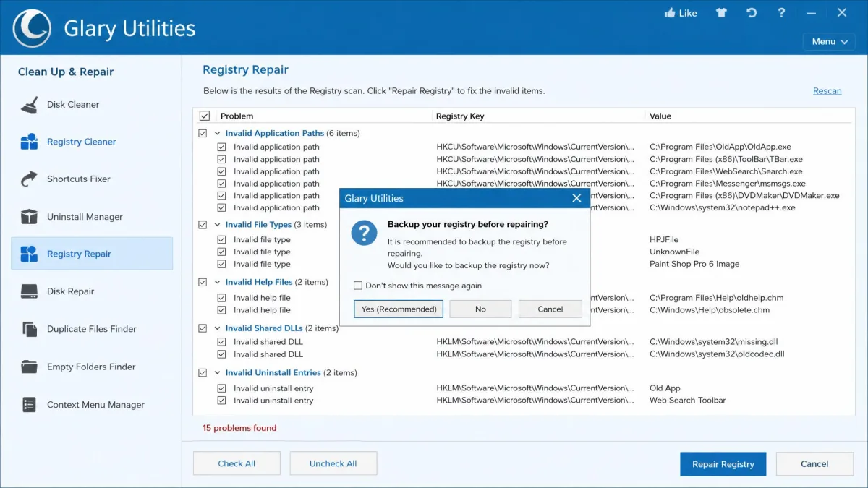Select the DVDMaker.exe value row
868x488 pixels.
744,195
